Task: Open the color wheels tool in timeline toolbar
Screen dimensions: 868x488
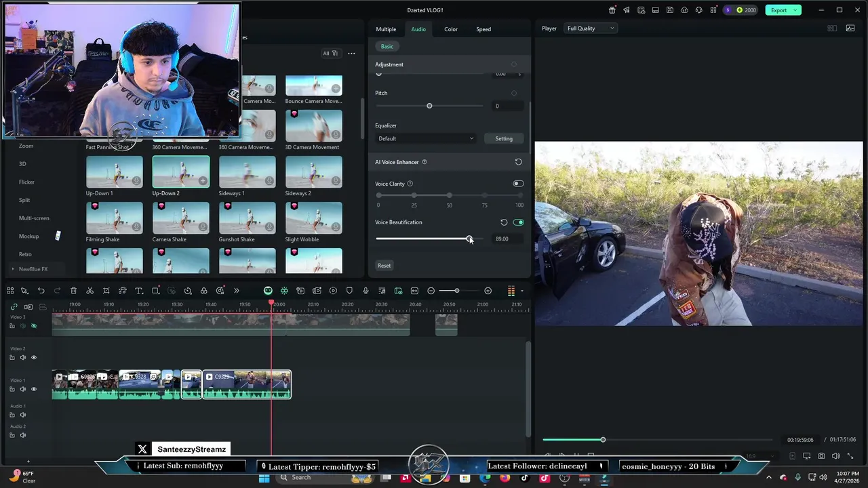Action: tap(203, 291)
